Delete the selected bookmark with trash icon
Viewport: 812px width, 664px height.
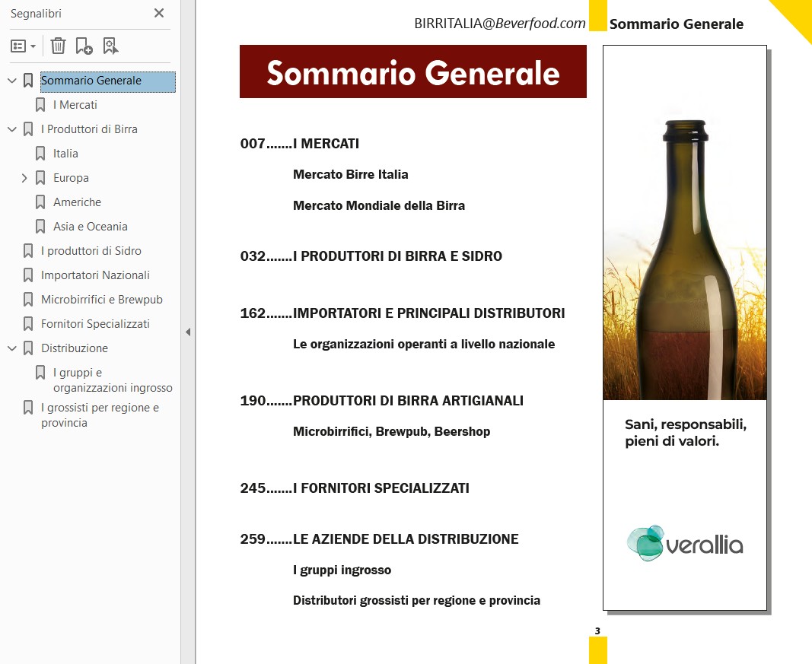coord(58,46)
